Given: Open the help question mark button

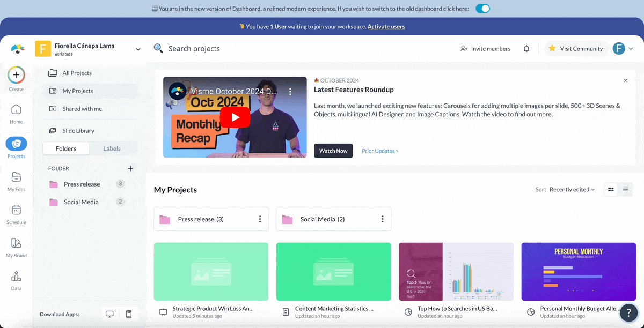Looking at the screenshot, I should 628,313.
